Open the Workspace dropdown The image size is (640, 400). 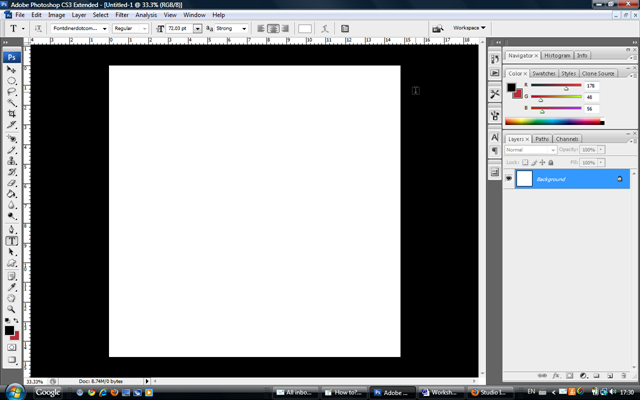pos(469,28)
